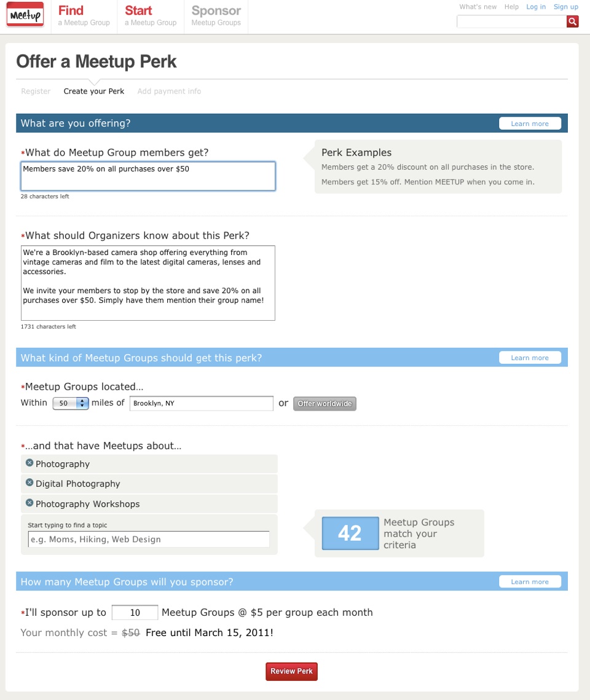This screenshot has height=700, width=590.
Task: Click the Offer worldwide button
Action: click(324, 404)
